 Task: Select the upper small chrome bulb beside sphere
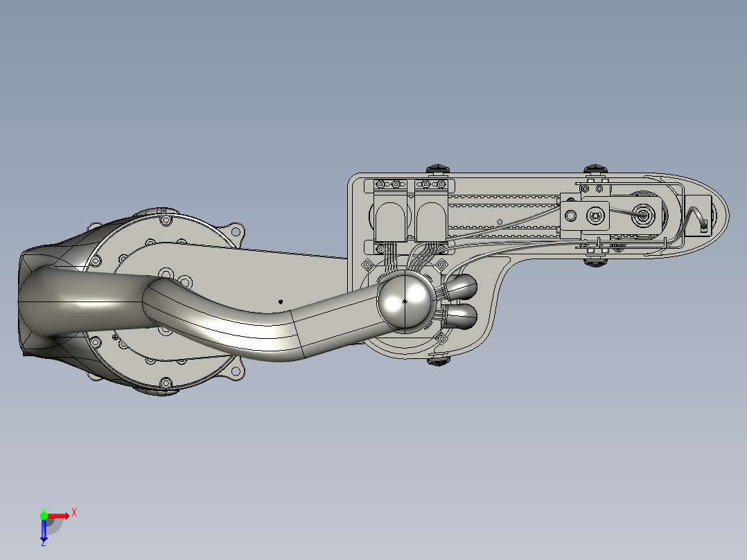tap(459, 288)
